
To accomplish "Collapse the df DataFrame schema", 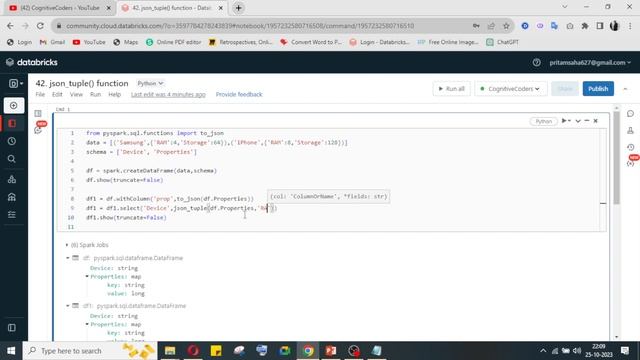I will (x=68, y=258).
